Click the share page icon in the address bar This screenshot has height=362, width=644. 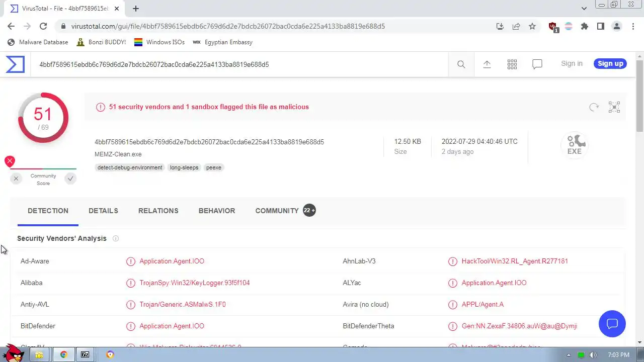[516, 26]
